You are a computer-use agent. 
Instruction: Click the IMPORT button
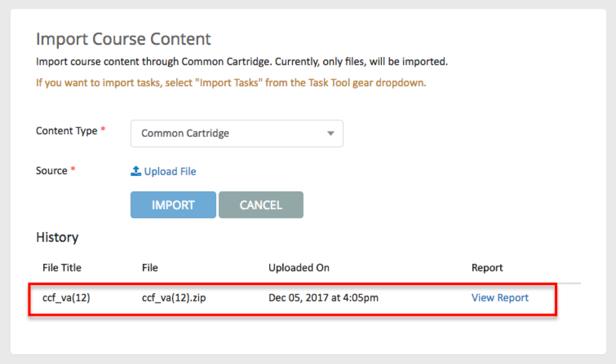click(x=173, y=205)
